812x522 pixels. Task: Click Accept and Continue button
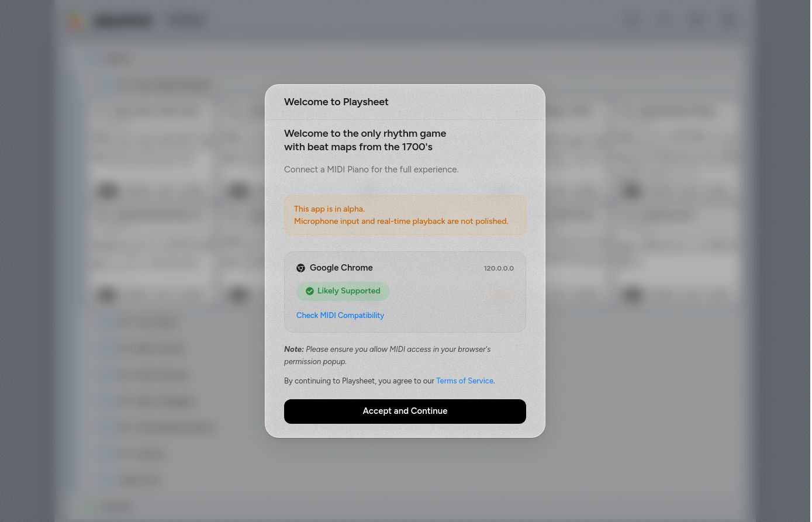(x=405, y=412)
